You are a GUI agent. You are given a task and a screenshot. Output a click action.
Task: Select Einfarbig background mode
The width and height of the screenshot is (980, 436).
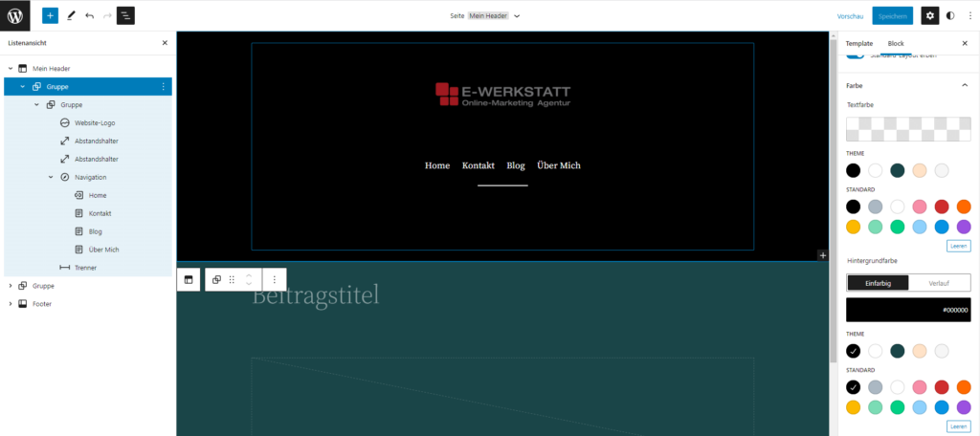point(878,283)
